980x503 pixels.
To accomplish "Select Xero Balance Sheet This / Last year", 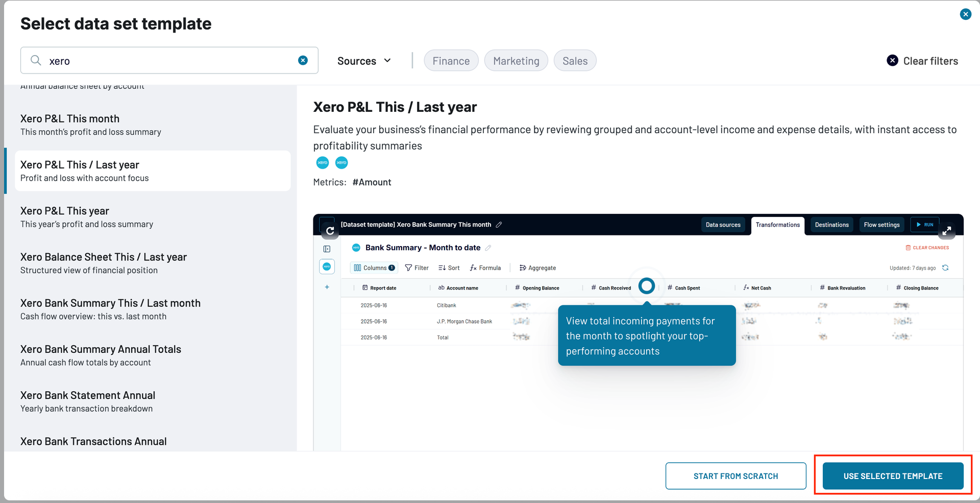I will [x=153, y=263].
